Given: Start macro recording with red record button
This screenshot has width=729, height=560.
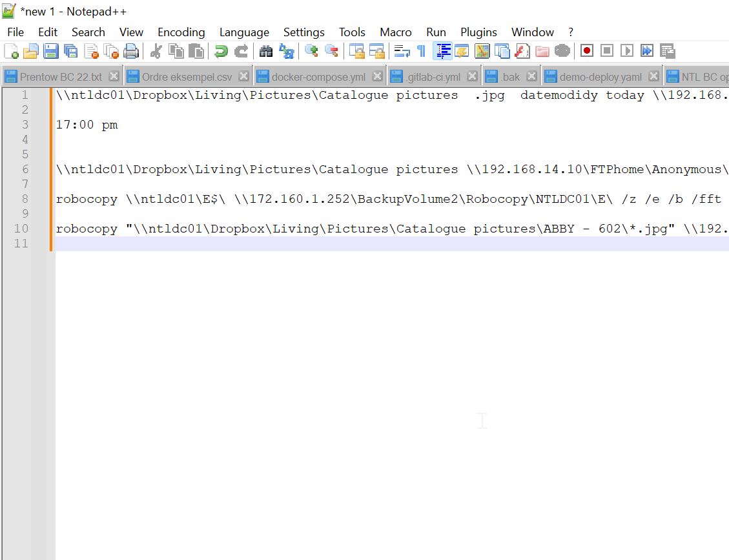Looking at the screenshot, I should click(x=586, y=51).
